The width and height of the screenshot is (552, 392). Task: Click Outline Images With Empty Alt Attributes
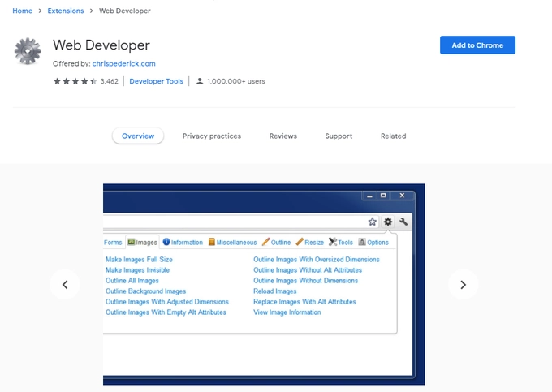pos(166,312)
